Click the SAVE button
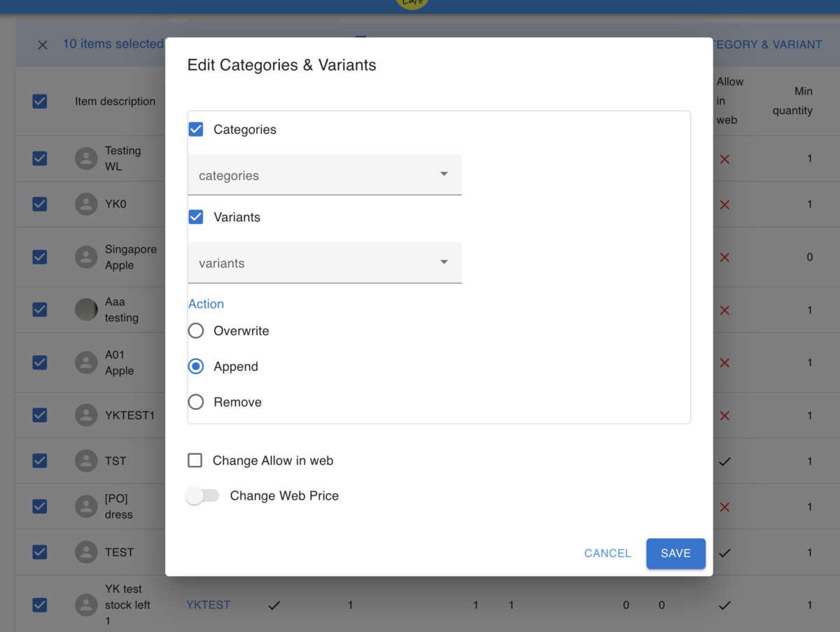Image resolution: width=840 pixels, height=632 pixels. [x=675, y=553]
